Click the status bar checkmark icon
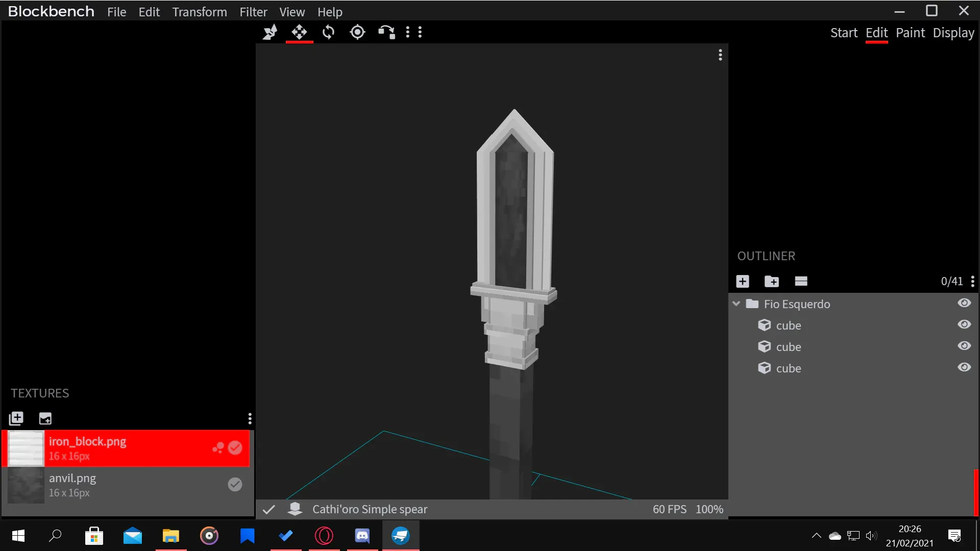 tap(269, 509)
